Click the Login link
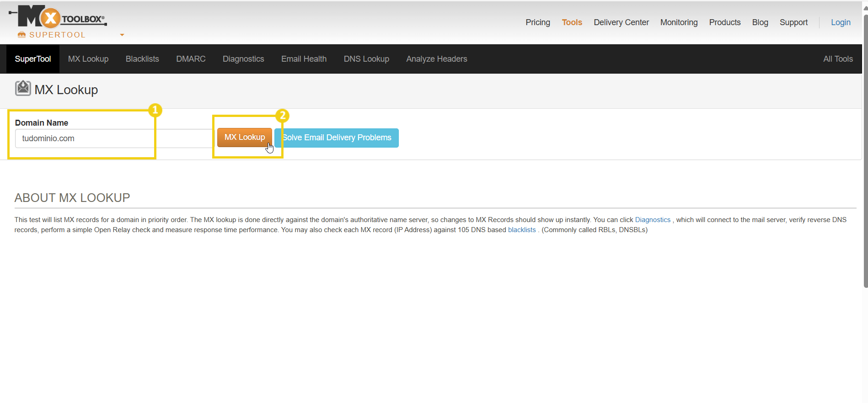 point(841,22)
